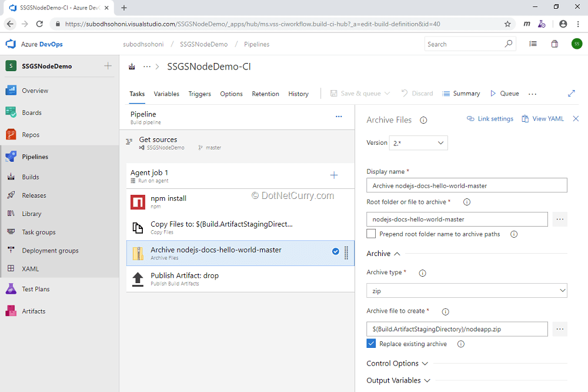Image resolution: width=588 pixels, height=392 pixels.
Task: Show info for Prepend root folder option
Action: click(514, 234)
